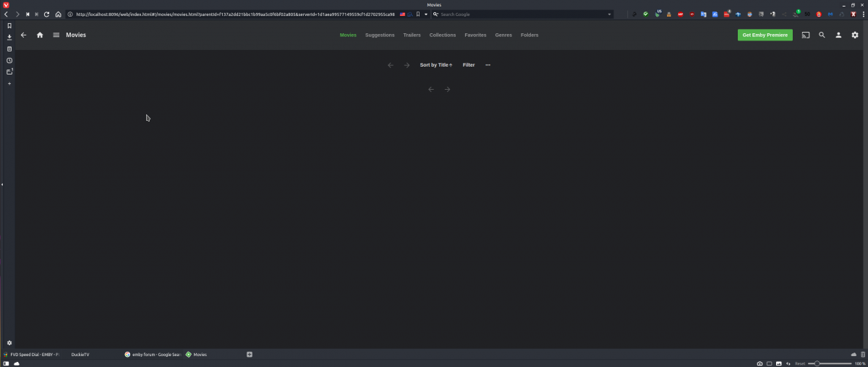The height and width of the screenshot is (367, 868).
Task: Expand the address bar dropdown arrow
Action: click(425, 14)
